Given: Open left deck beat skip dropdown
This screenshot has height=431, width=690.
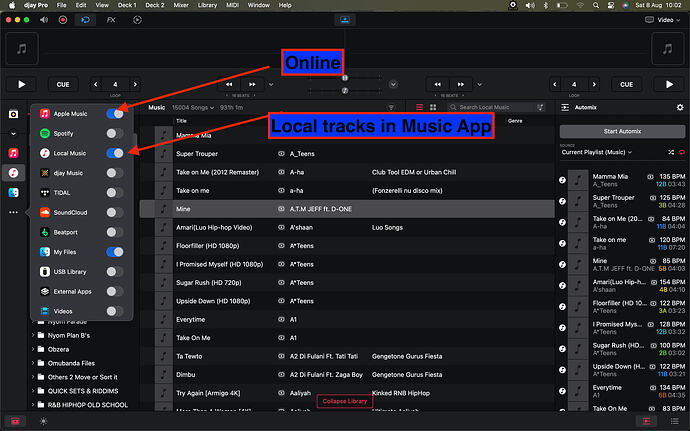Looking at the screenshot, I should pos(271,85).
